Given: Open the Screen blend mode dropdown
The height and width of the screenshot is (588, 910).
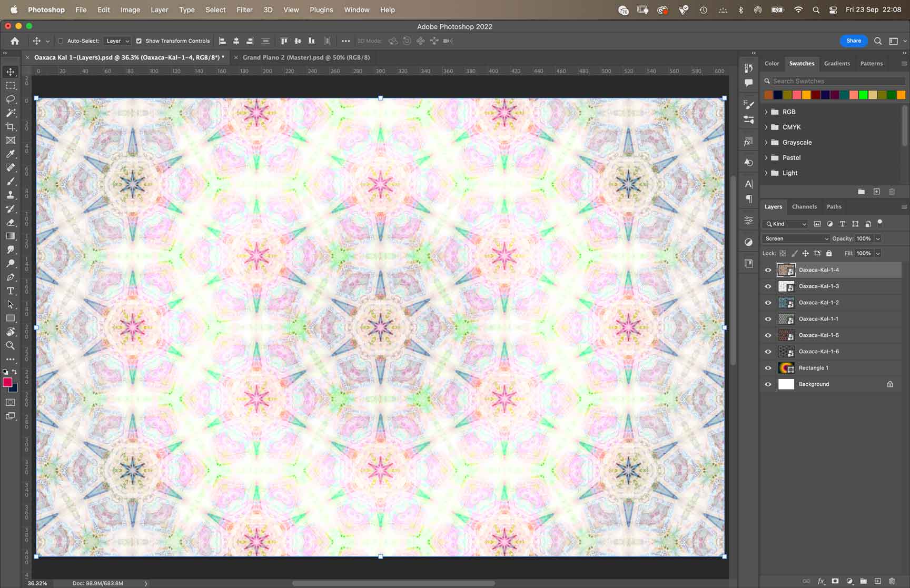Looking at the screenshot, I should (x=796, y=238).
